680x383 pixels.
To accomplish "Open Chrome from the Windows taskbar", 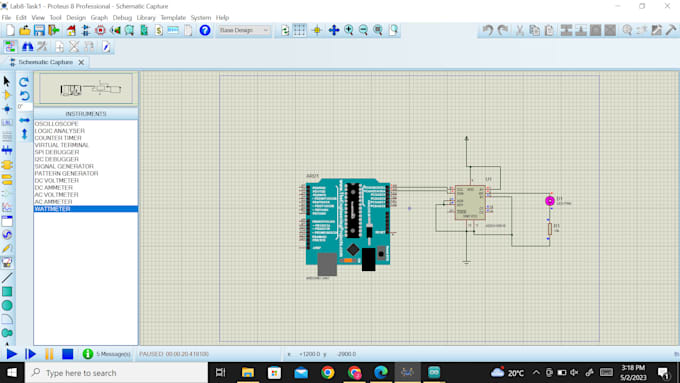I will [328, 373].
